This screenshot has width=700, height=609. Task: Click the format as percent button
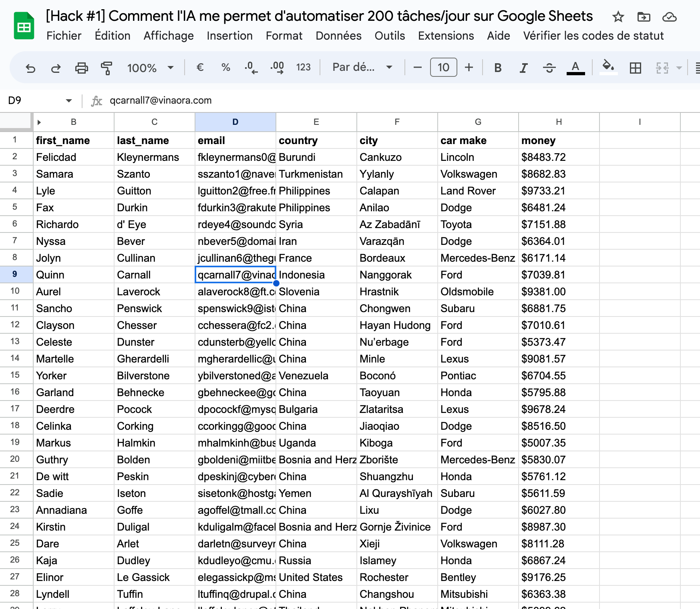(225, 67)
